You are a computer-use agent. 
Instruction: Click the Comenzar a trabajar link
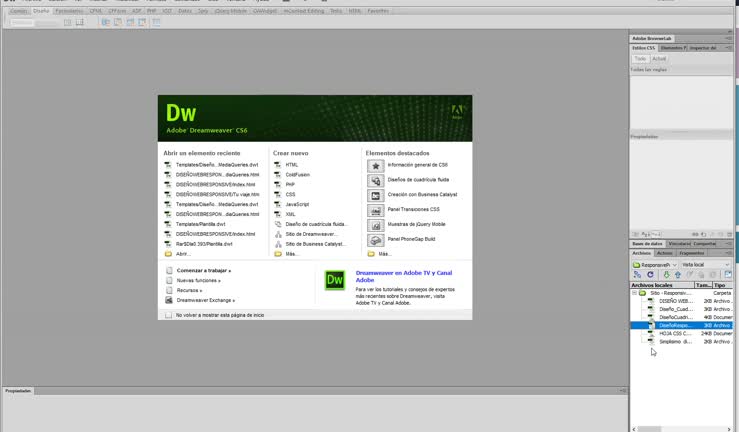(204, 270)
